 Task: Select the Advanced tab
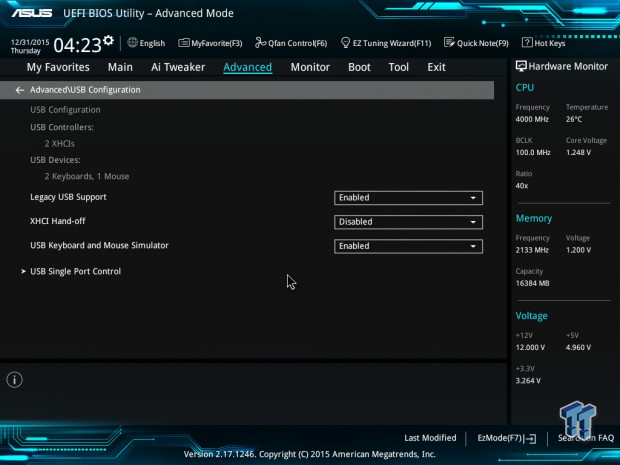coord(248,67)
